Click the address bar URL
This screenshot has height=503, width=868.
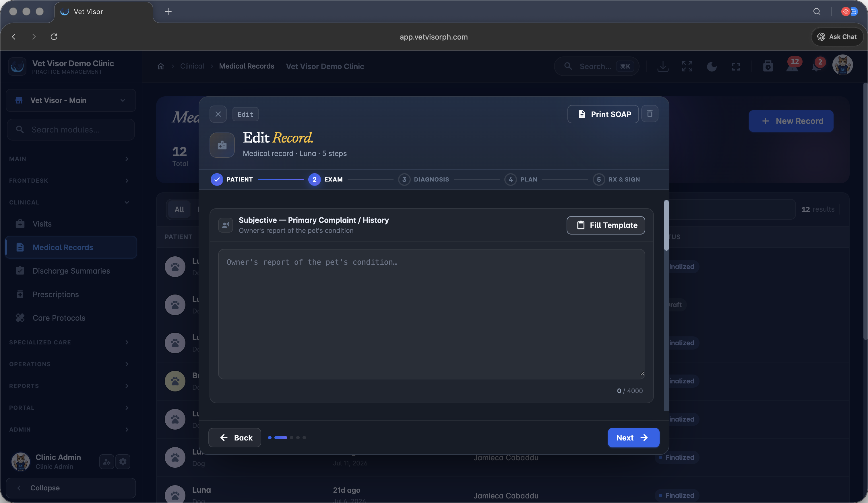[x=434, y=37]
